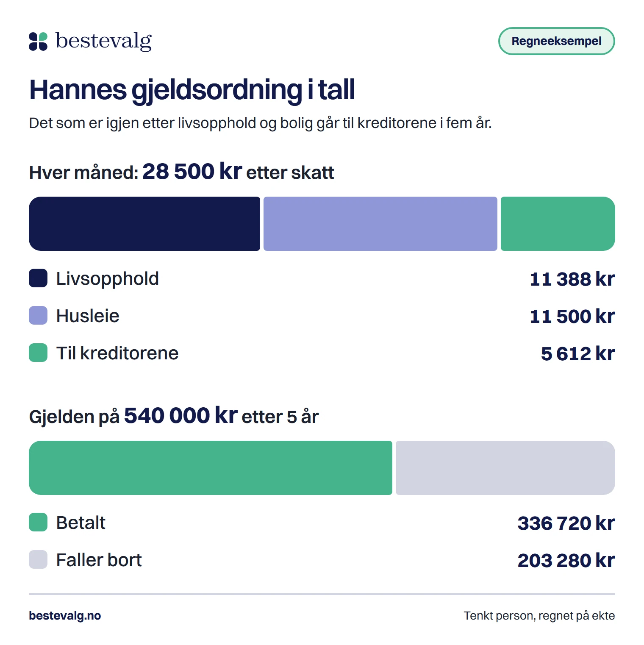Select the green Betalt segment of debt bar
The image size is (644, 645).
point(211,468)
